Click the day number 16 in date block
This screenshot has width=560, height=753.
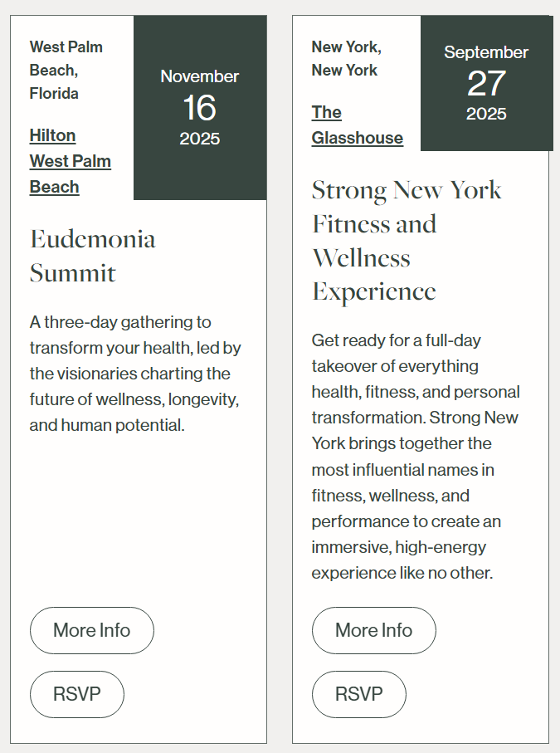(x=200, y=107)
